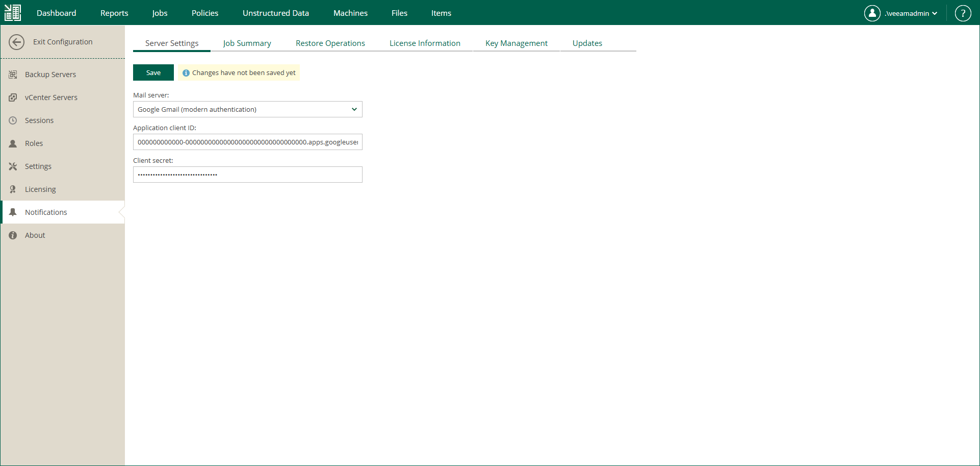Collapse the Google Gmail authentication selector
The height and width of the screenshot is (466, 980).
tap(354, 109)
